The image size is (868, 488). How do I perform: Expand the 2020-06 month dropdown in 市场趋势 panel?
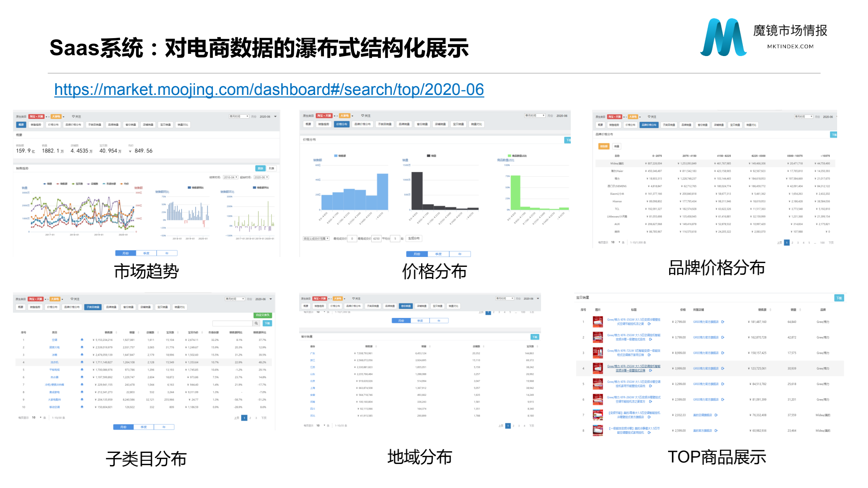pos(275,117)
